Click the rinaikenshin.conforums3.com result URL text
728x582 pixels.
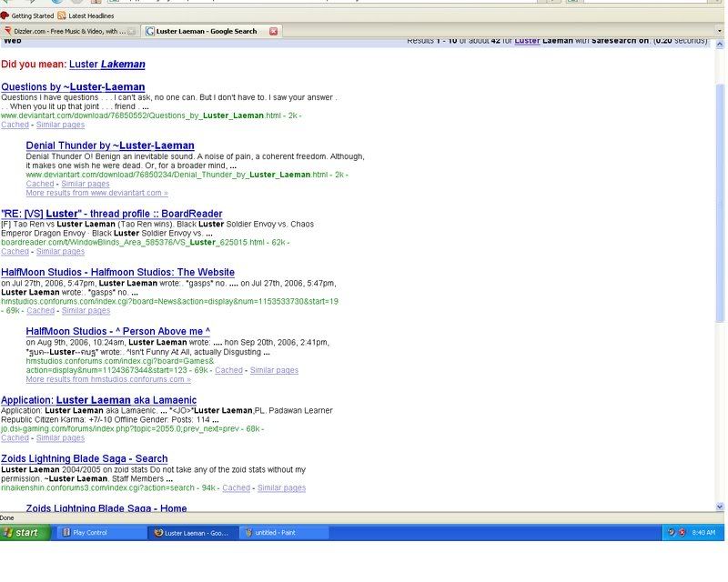97,488
